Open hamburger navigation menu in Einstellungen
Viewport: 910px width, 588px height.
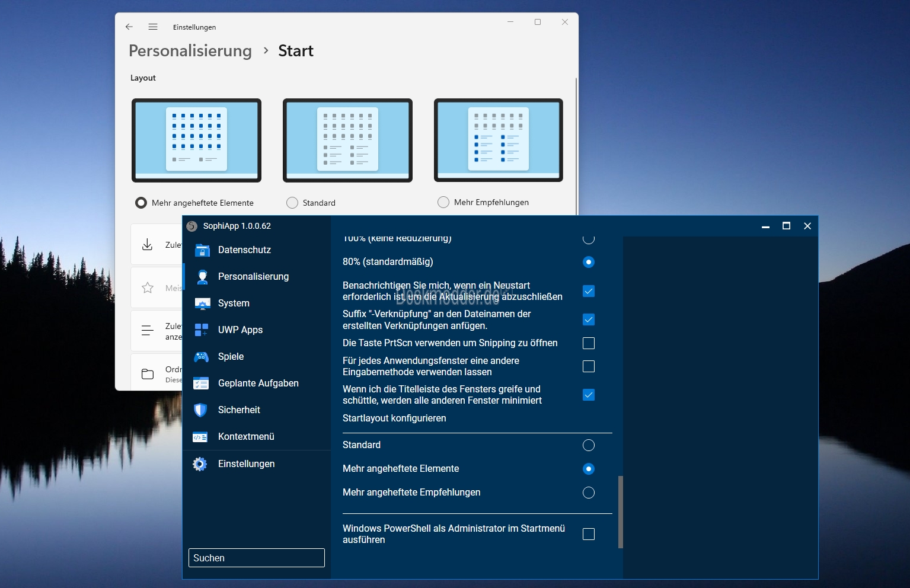coord(153,27)
